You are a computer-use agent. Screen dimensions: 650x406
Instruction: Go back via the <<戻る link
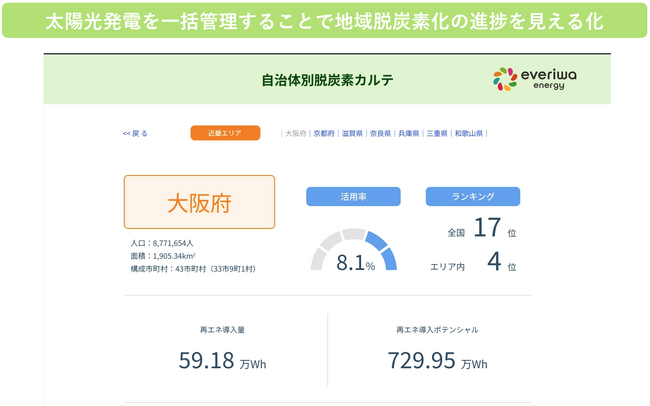(135, 133)
